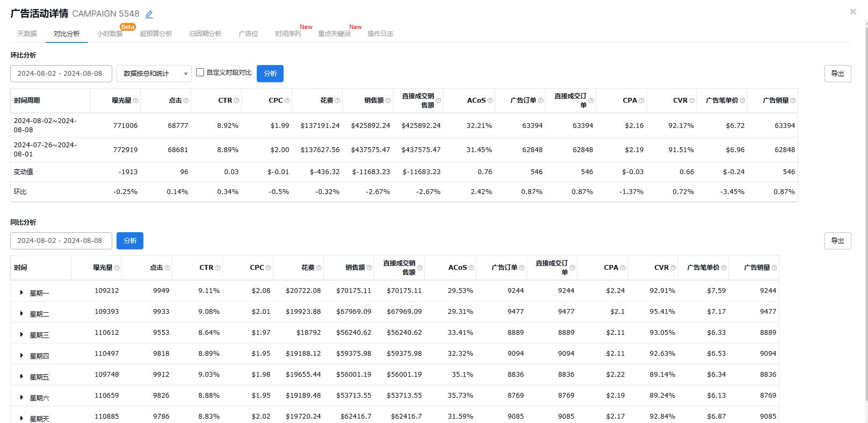
Task: Expand the 星期四 row
Action: tap(21, 356)
